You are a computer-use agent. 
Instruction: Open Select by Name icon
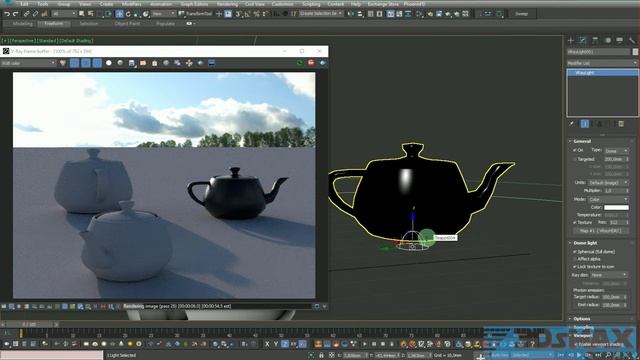tap(90, 14)
